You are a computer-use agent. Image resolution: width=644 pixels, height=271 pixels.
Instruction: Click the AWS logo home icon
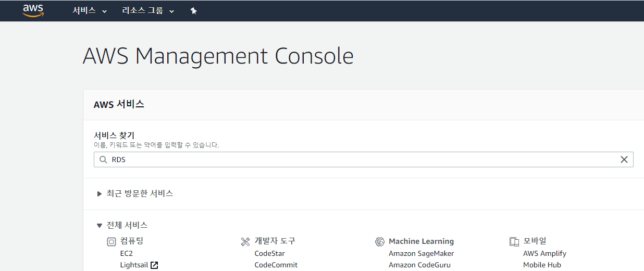(33, 10)
